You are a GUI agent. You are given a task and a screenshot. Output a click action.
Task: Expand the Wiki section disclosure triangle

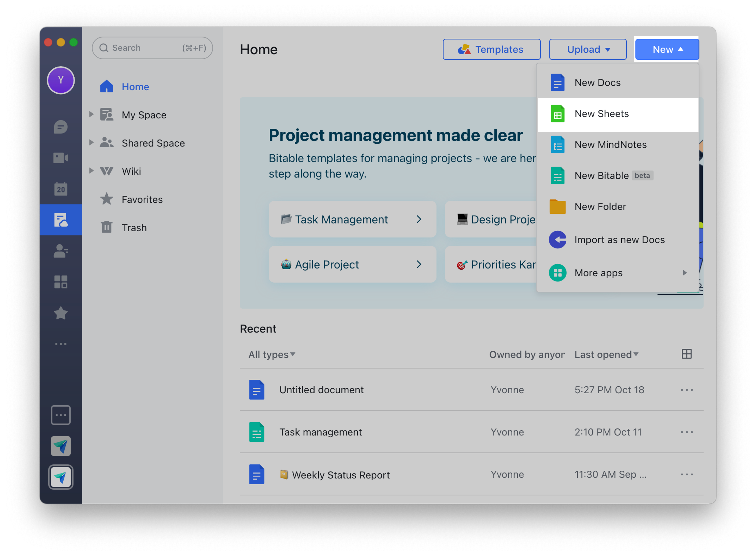[91, 171]
